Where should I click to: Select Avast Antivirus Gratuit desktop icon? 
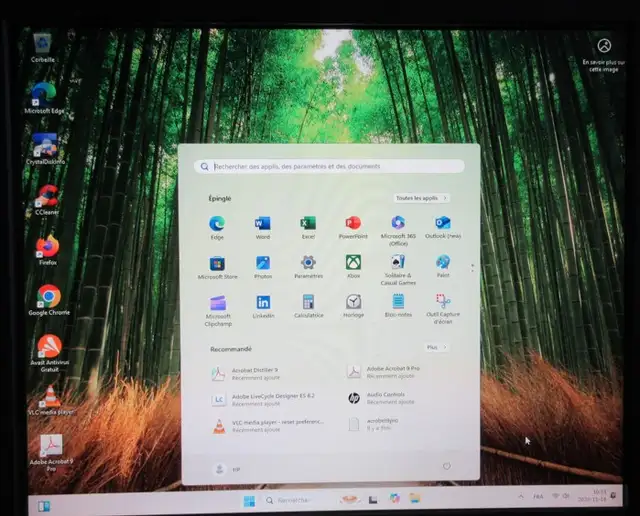[49, 353]
